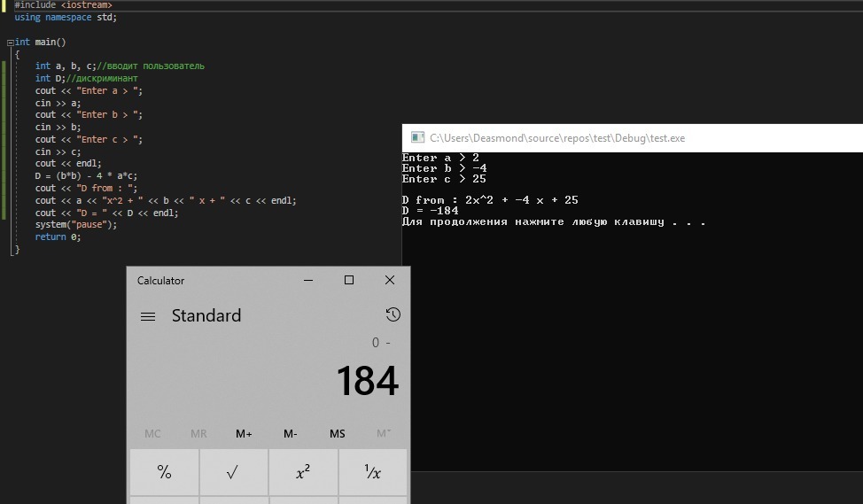
Task: Click the 'using namespace std;' line
Action: coord(66,17)
